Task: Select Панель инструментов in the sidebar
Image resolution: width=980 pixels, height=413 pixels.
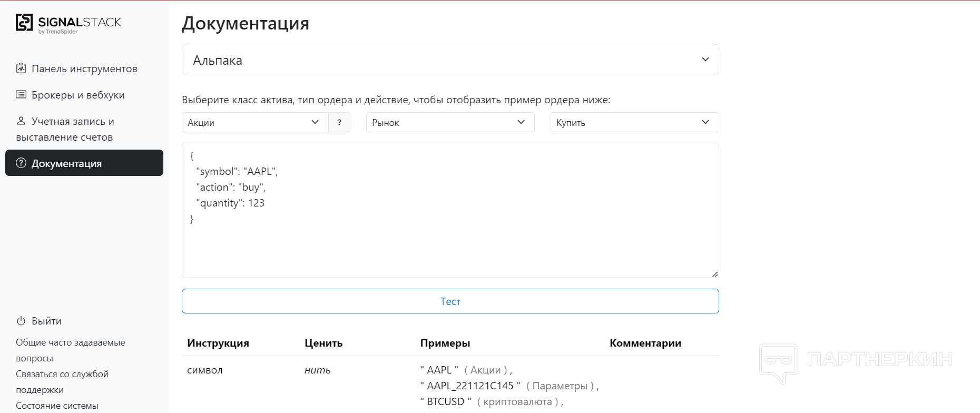Action: (x=84, y=68)
